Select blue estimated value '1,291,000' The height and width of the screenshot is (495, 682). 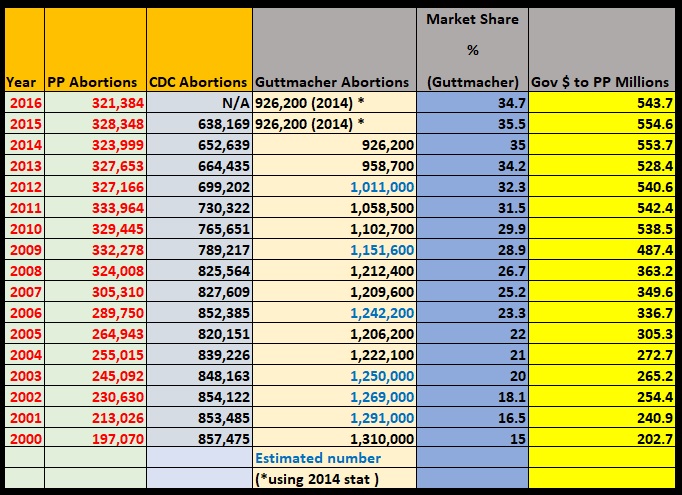tap(382, 418)
